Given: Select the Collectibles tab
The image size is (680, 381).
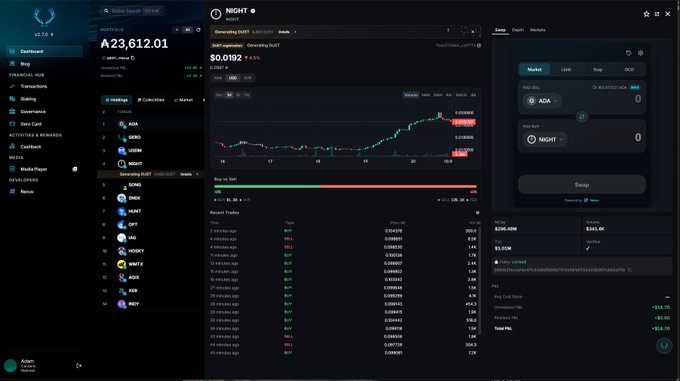Looking at the screenshot, I should click(151, 100).
